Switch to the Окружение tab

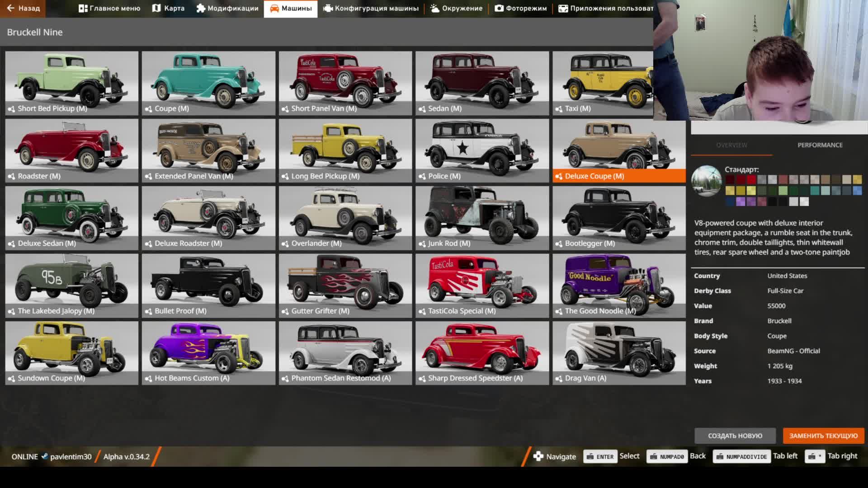(456, 8)
